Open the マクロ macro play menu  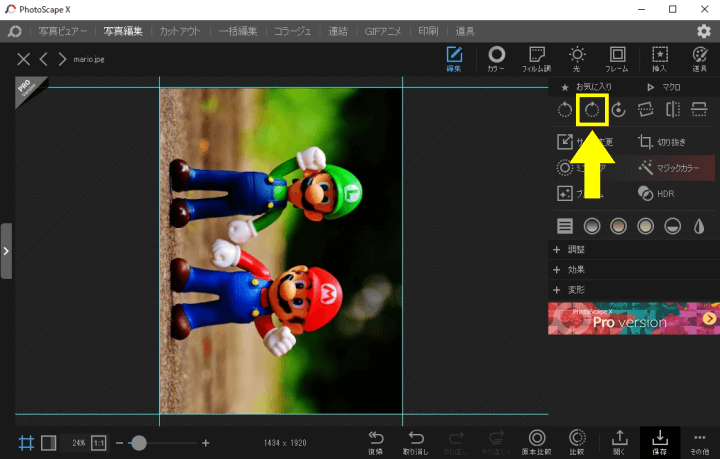(x=664, y=87)
